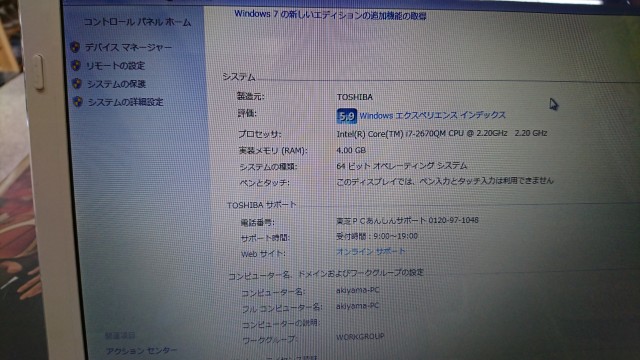This screenshot has height=360, width=640.
Task: Open システムの詳細設定 link
Action: pos(125,102)
